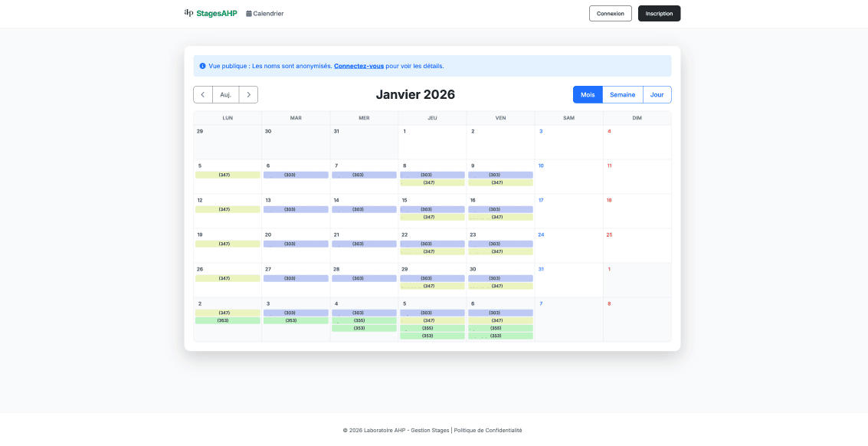Switch to Jour view
The image size is (868, 446).
tap(657, 95)
